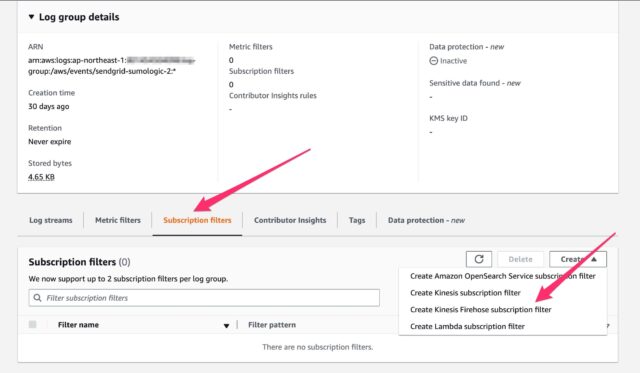This screenshot has height=373, width=640.
Task: Open the Metric filters tab
Action: (118, 220)
